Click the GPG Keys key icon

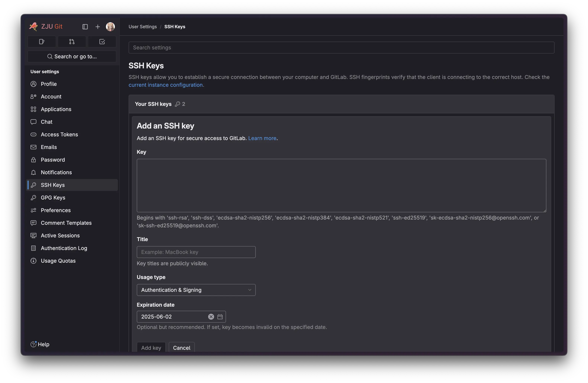(33, 198)
